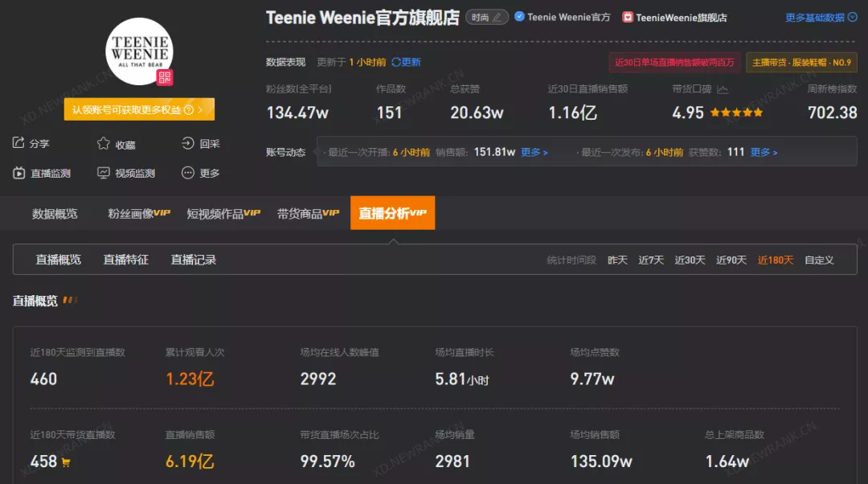Click the 6.19亿 live sales value
Viewport: 868px width, 484px height.
coord(190,461)
